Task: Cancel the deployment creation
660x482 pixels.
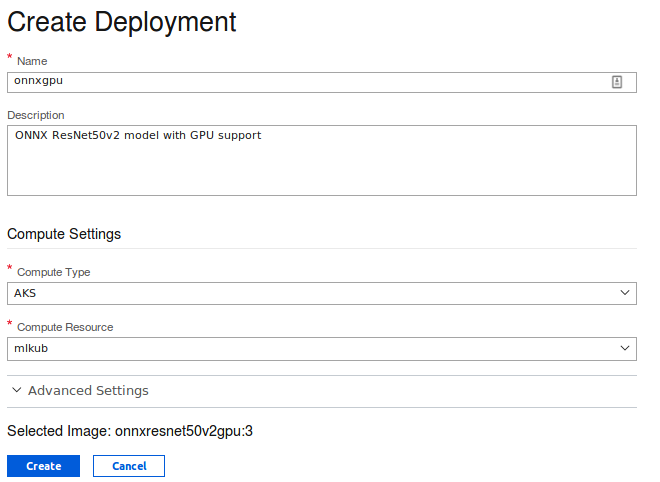Action: (129, 466)
